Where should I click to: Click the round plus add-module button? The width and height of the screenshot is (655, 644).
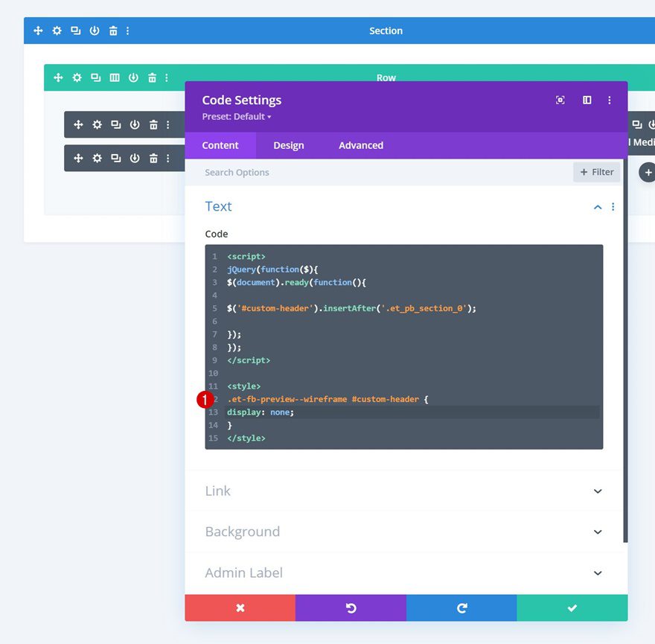648,172
